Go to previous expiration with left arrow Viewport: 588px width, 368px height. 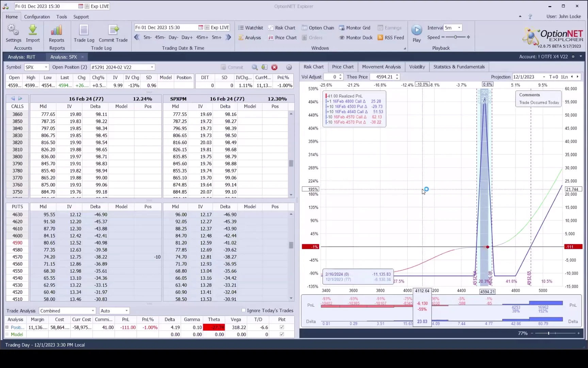coord(13,98)
